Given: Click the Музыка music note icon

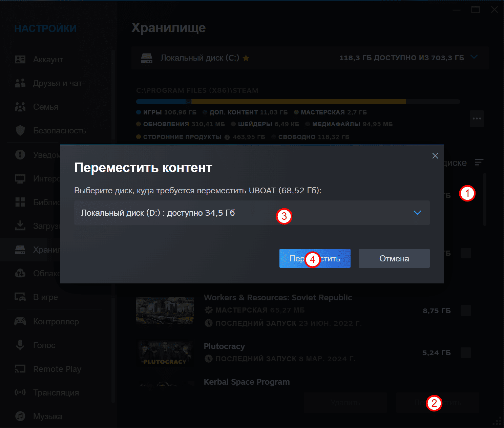Looking at the screenshot, I should click(20, 416).
